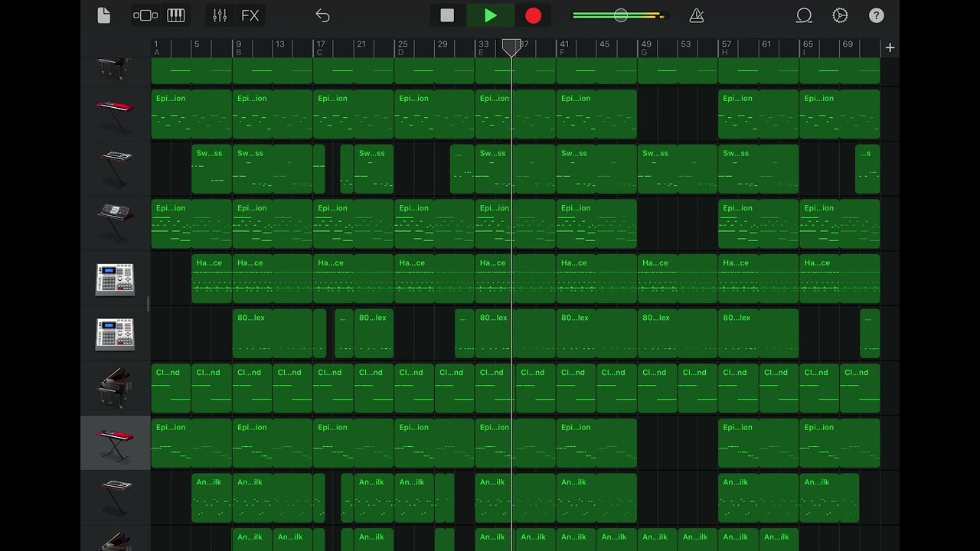The image size is (980, 551).
Task: Start recording with the red record button
Action: (x=534, y=15)
